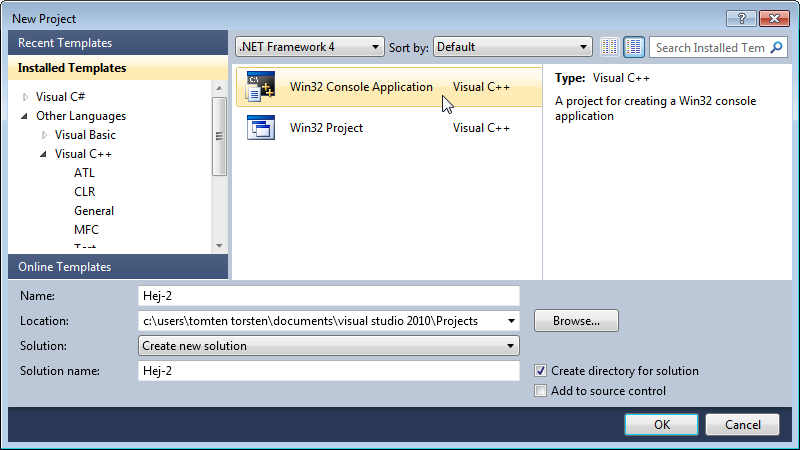This screenshot has height=450, width=800.
Task: Expand the Visual C# tree node
Action: click(26, 96)
